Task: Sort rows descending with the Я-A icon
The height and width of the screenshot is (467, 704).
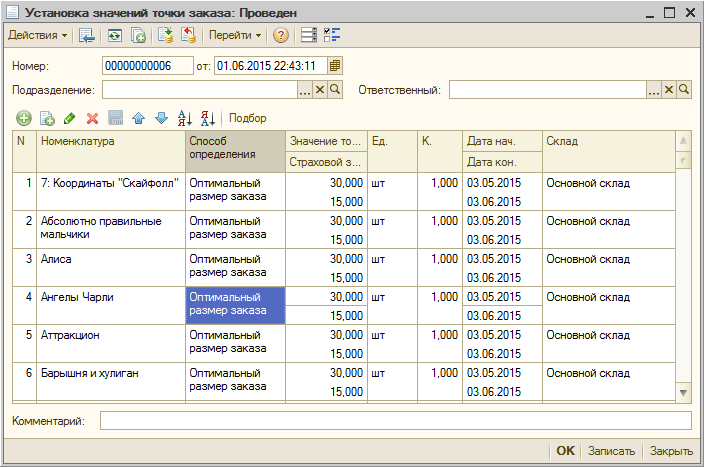Action: point(208,118)
